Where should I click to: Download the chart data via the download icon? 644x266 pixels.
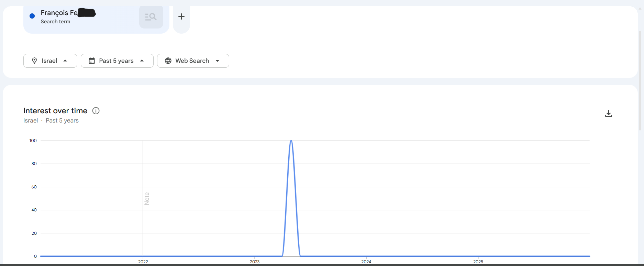click(608, 114)
